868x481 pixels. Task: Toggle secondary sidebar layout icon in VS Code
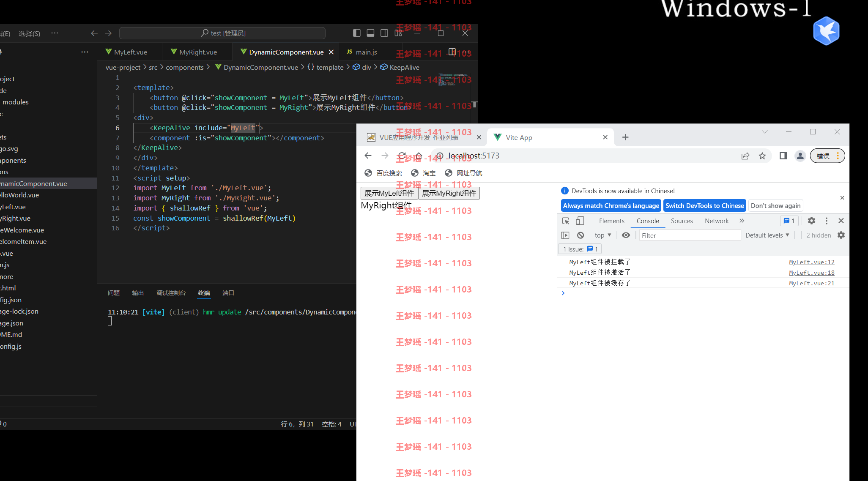click(384, 33)
